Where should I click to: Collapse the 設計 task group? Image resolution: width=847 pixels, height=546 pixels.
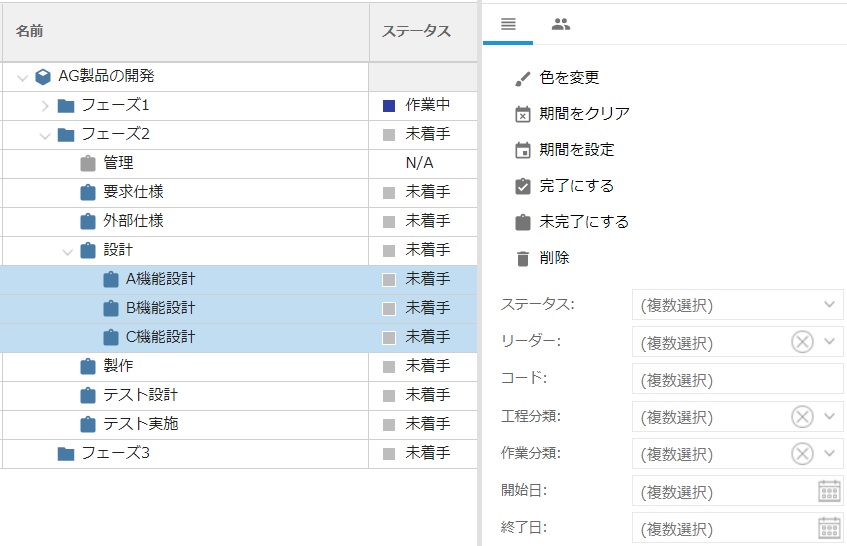[x=67, y=251]
